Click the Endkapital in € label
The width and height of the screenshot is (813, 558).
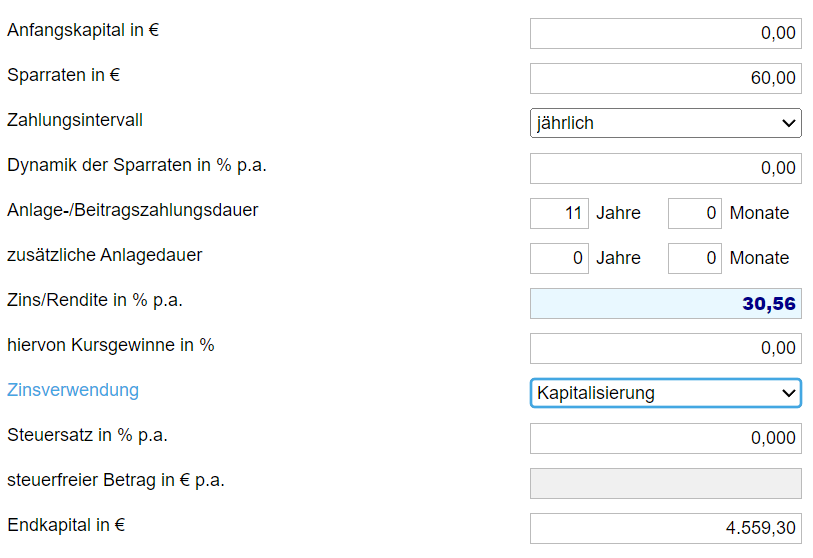66,525
